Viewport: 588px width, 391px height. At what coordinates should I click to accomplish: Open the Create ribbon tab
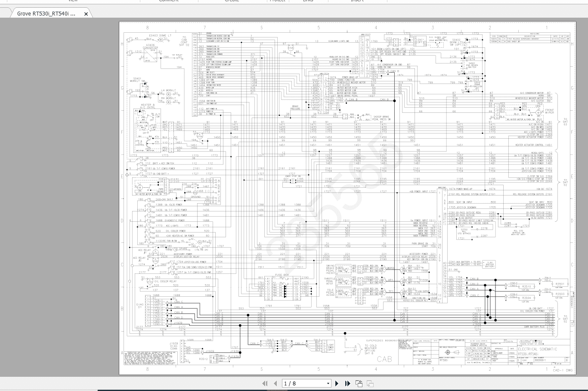(232, 1)
